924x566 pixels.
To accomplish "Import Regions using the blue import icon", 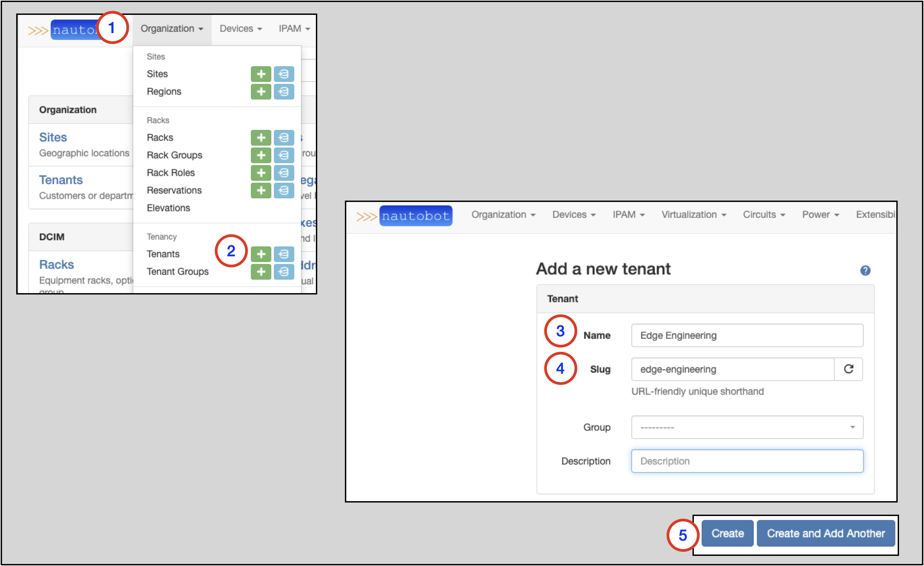I will tap(284, 92).
